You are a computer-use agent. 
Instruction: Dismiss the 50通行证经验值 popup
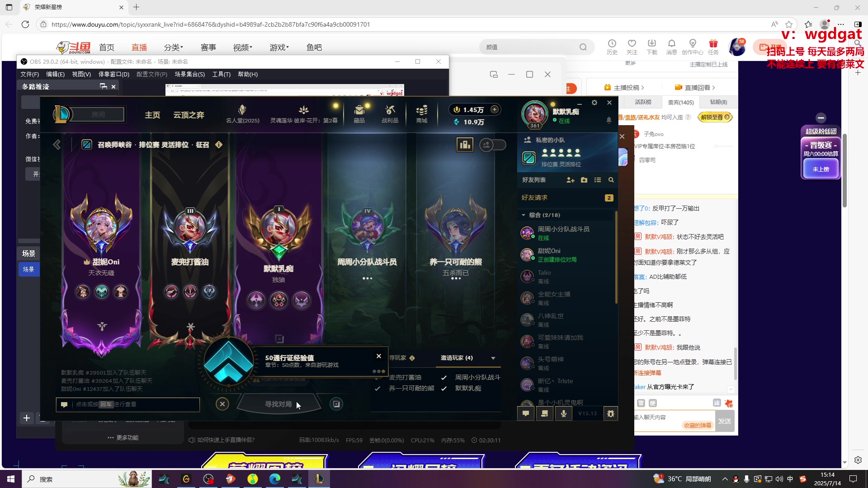(x=379, y=356)
